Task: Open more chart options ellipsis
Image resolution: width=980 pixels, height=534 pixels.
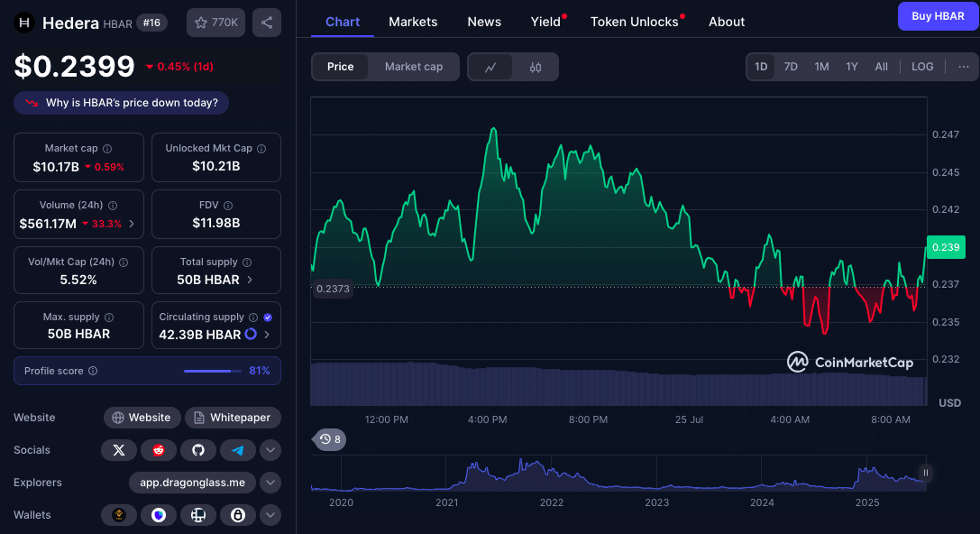Action: tap(963, 66)
